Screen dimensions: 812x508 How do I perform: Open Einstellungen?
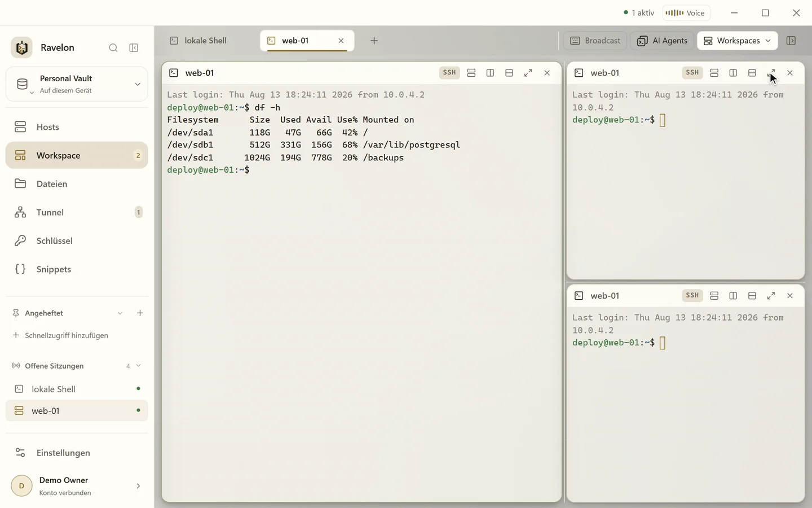pyautogui.click(x=77, y=453)
